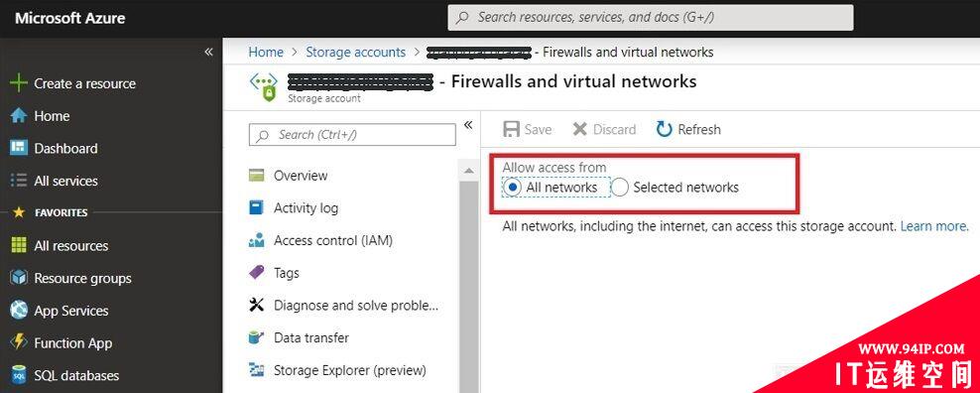Click the Create a resource plus icon
The image size is (980, 393).
19,82
